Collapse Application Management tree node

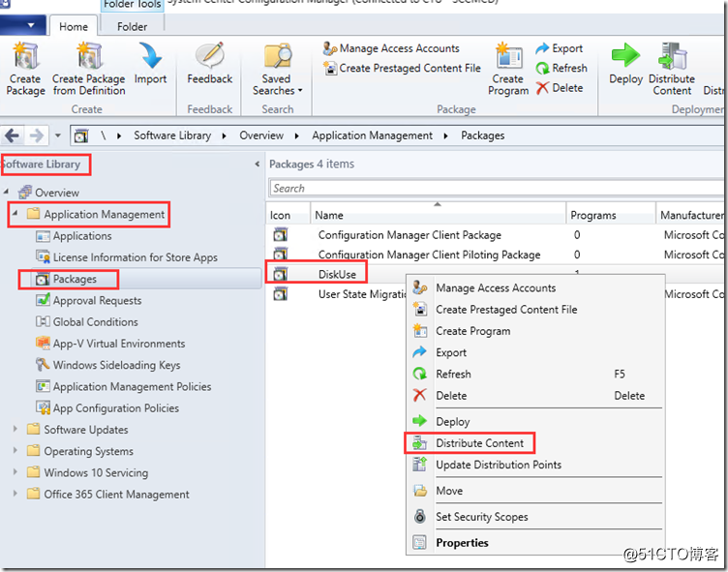coord(15,213)
